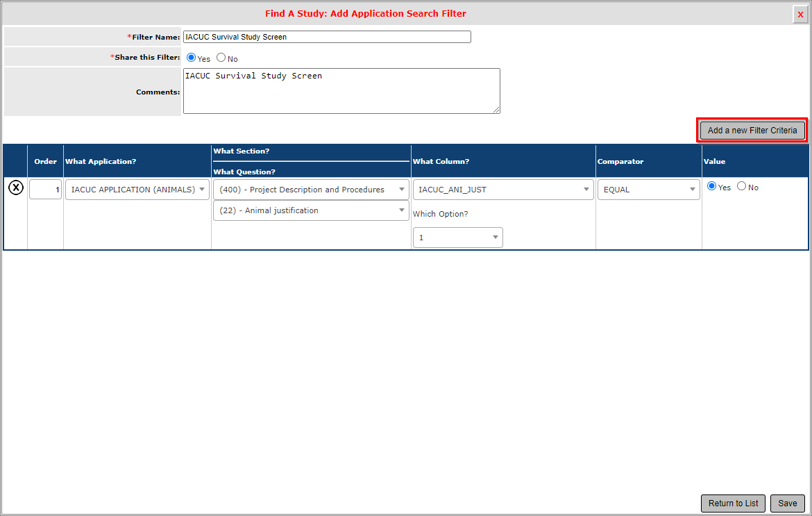This screenshot has width=812, height=516.
Task: Click the Comments label
Action: coord(158,92)
